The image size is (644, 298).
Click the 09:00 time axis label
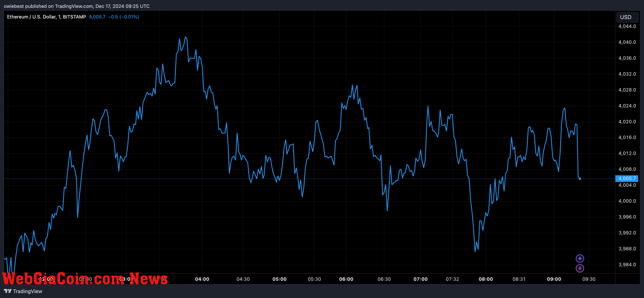point(554,279)
